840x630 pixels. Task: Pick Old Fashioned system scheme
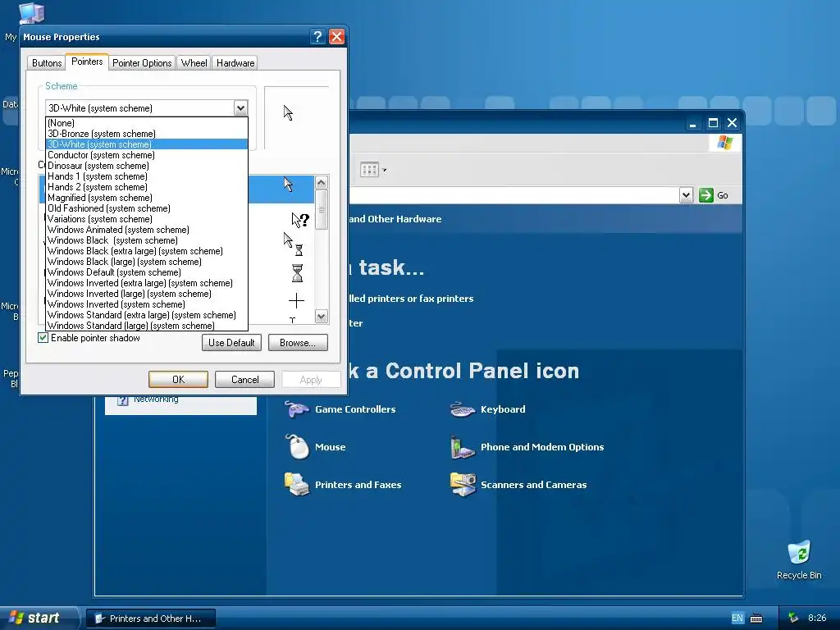point(147,208)
